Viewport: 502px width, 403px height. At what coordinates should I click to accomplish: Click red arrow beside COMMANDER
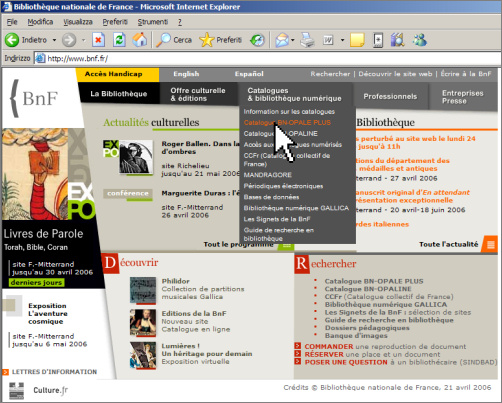(298, 346)
